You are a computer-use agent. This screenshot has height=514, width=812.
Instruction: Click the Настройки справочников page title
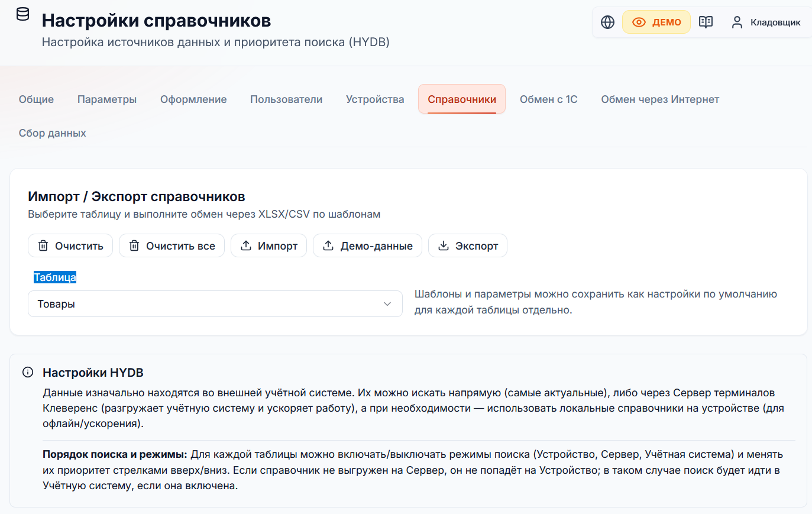[156, 21]
